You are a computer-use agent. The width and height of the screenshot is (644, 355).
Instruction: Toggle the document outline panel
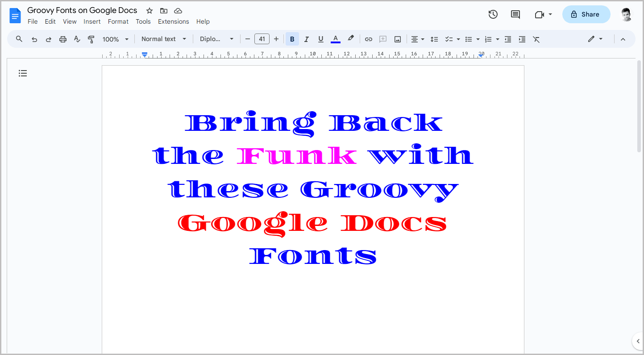point(23,73)
